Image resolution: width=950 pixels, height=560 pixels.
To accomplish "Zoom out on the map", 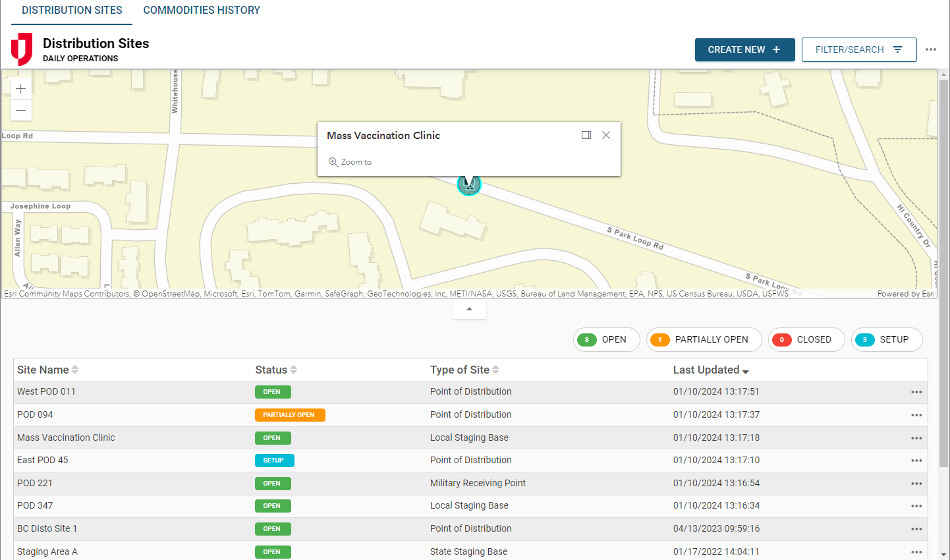I will [x=20, y=110].
